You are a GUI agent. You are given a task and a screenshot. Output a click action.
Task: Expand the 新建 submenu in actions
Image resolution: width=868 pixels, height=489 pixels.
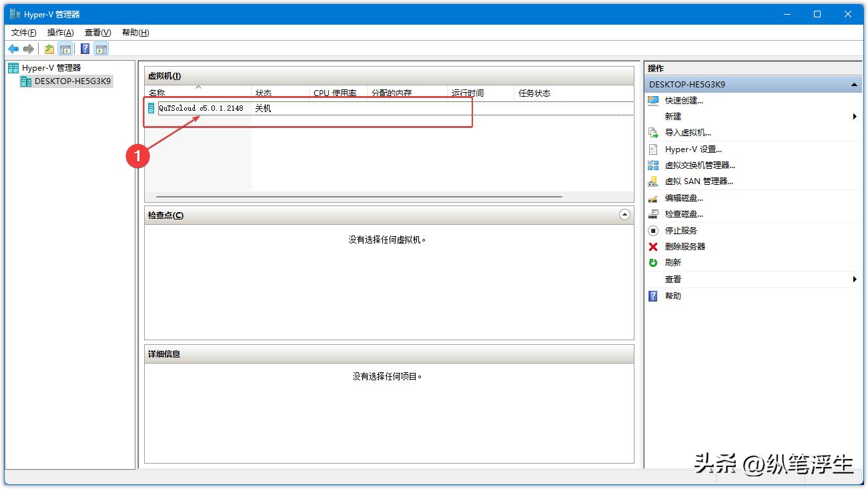[x=855, y=117]
